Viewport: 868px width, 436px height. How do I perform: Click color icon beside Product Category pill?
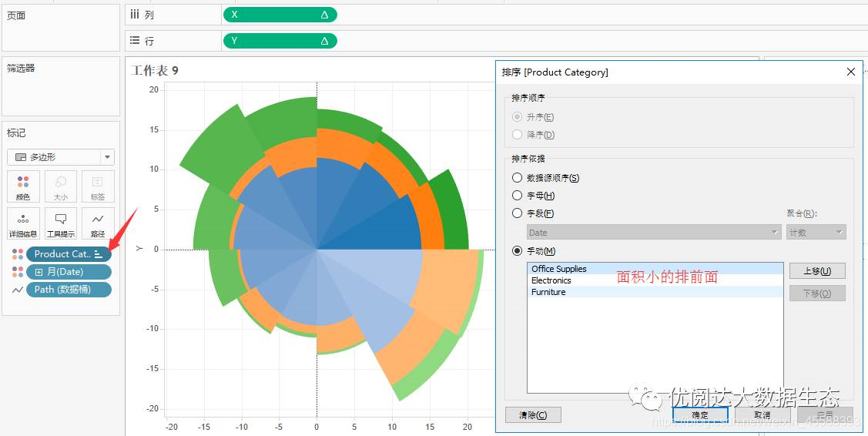pos(18,254)
